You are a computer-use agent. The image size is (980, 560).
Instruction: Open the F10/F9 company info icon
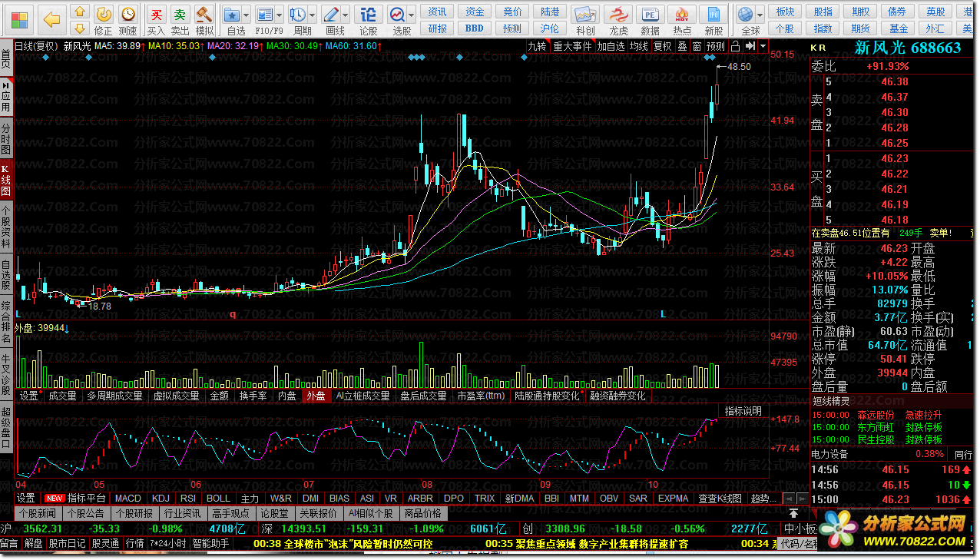[264, 15]
